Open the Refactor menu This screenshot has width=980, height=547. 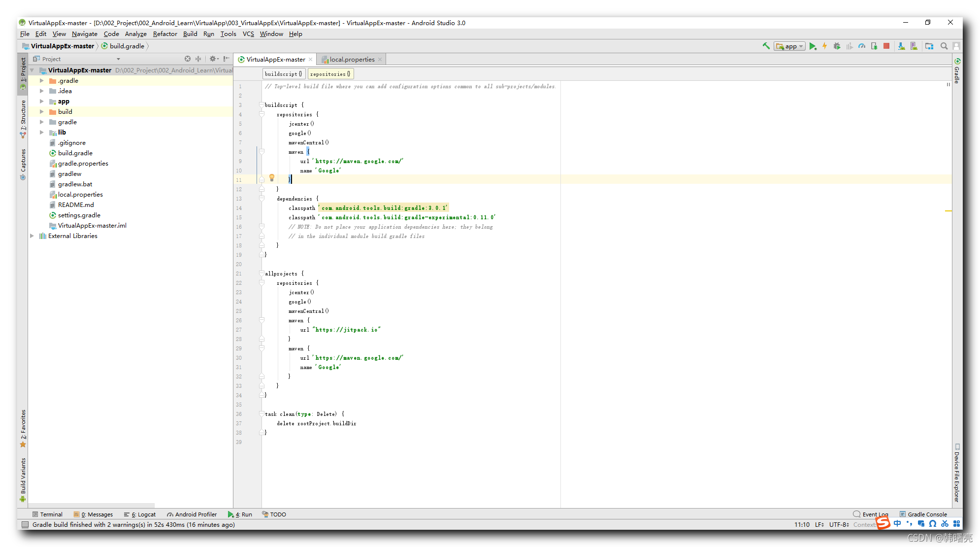click(165, 34)
